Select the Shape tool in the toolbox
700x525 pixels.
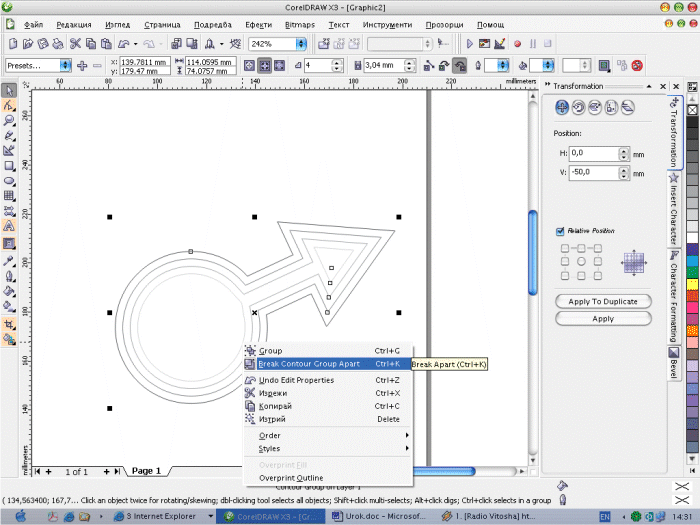point(9,106)
